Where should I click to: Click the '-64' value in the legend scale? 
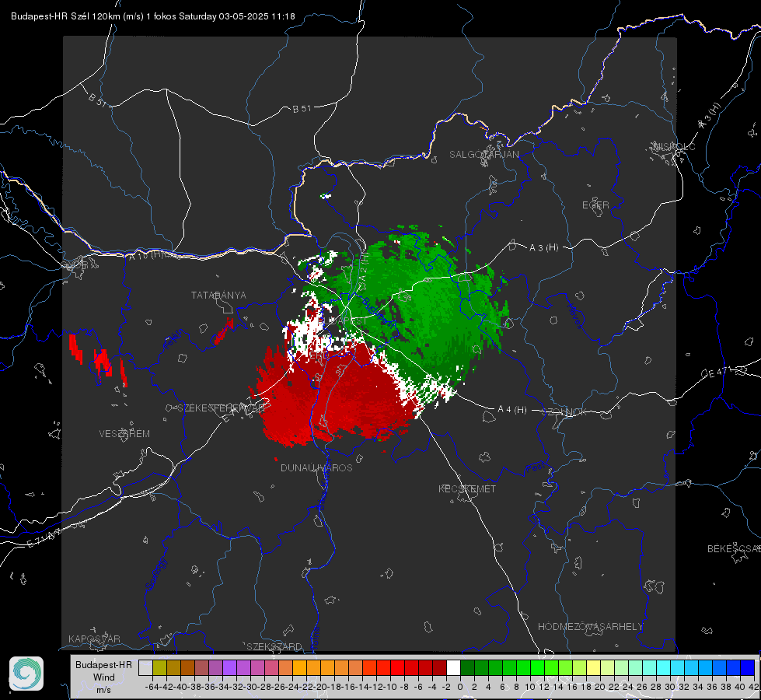pos(152,687)
